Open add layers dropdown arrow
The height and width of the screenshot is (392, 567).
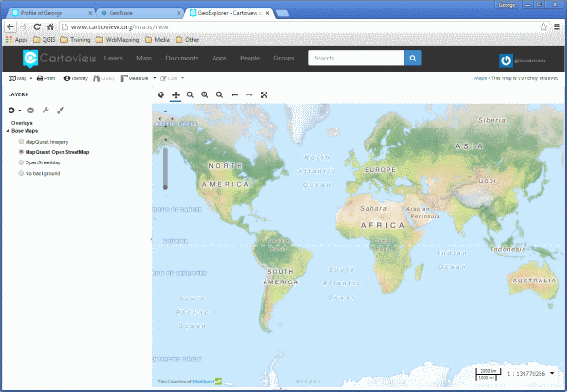[x=20, y=111]
